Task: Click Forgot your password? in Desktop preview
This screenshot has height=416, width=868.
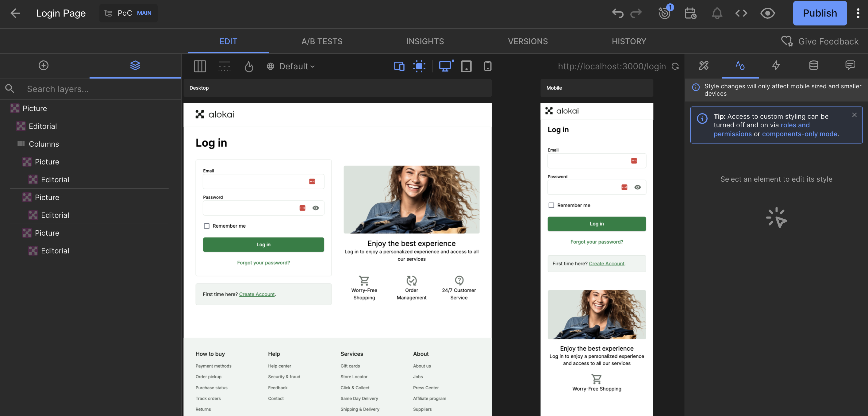Action: click(263, 263)
